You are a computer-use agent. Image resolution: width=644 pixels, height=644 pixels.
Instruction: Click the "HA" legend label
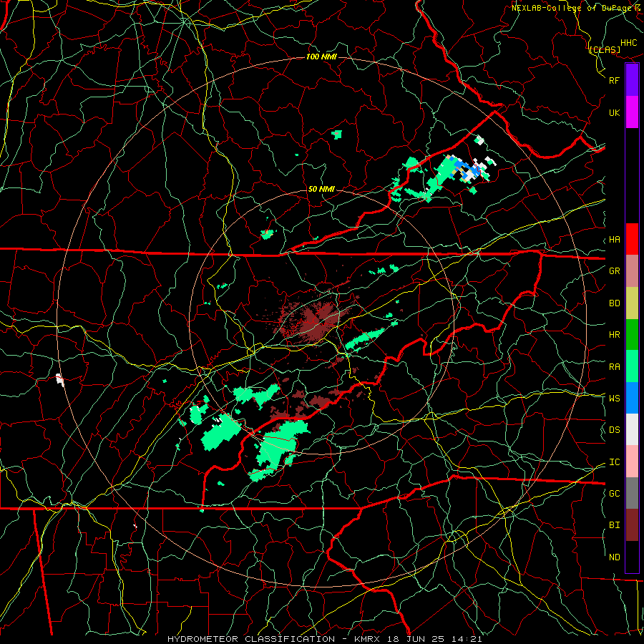tap(615, 240)
